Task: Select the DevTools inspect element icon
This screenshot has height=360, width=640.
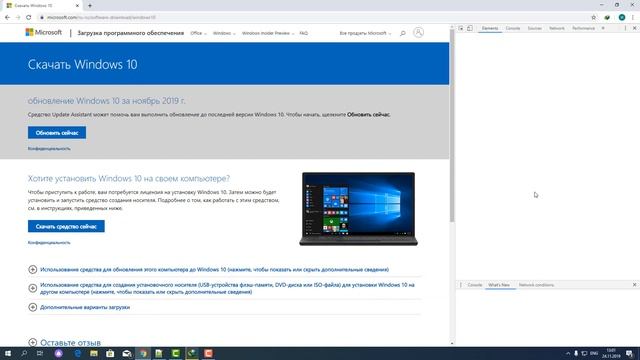Action: point(461,28)
